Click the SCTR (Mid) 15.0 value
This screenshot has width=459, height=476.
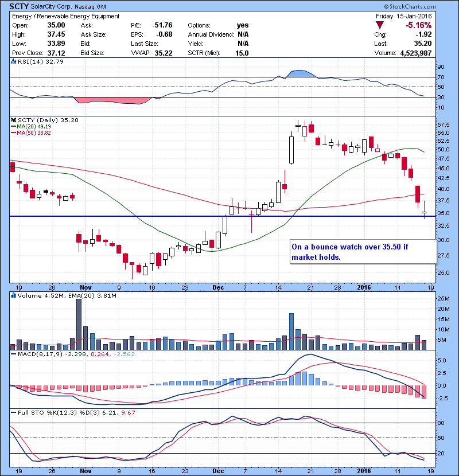click(242, 53)
